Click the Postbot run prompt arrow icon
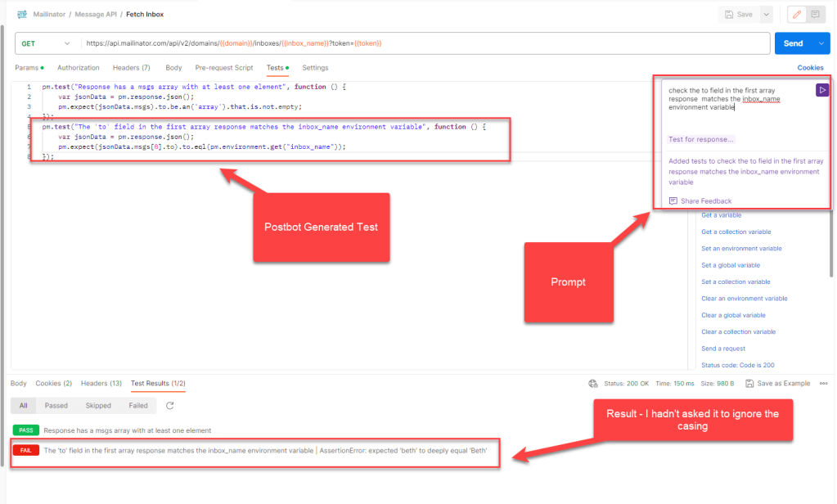This screenshot has width=837, height=504. coord(822,90)
